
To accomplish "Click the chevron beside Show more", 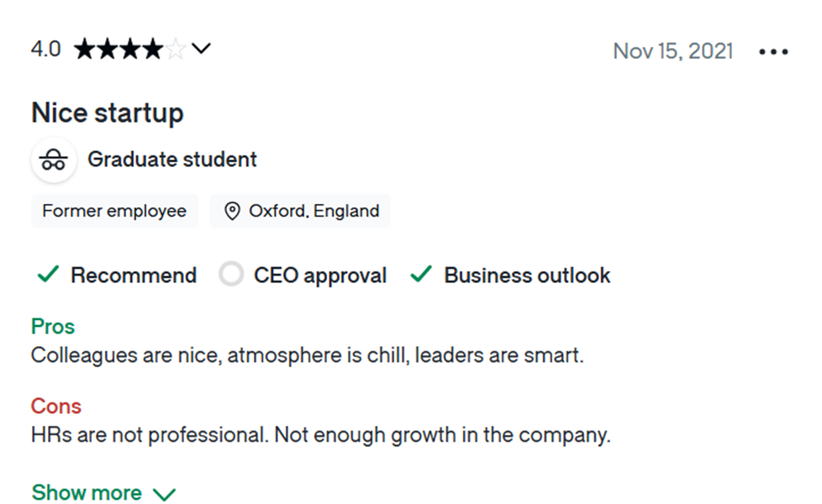I will coord(164,494).
